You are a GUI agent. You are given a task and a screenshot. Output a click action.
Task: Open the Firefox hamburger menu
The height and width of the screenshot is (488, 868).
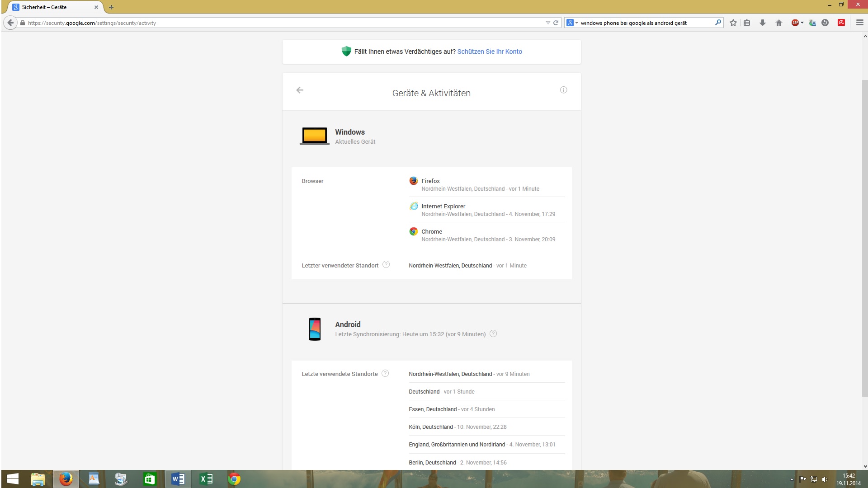point(859,23)
